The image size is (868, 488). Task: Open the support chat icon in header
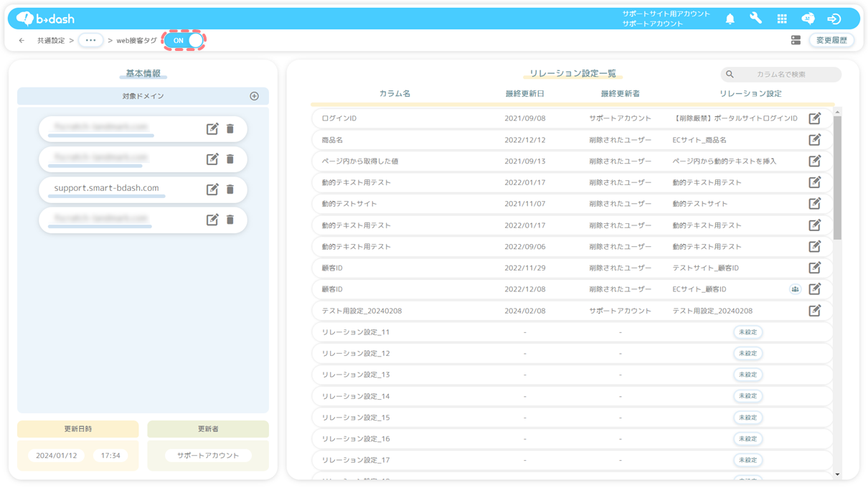pyautogui.click(x=808, y=19)
